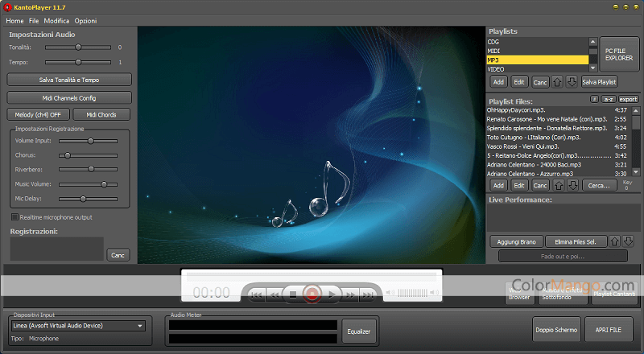Image resolution: width=644 pixels, height=354 pixels.
Task: Start playback with the play button
Action: [331, 294]
